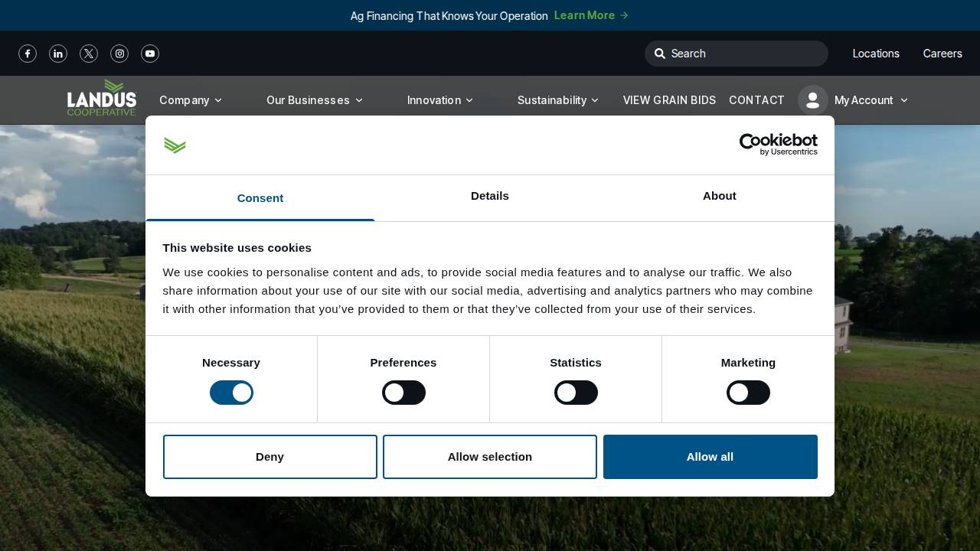
Task: Expand the Our Businesses dropdown
Action: 315,100
